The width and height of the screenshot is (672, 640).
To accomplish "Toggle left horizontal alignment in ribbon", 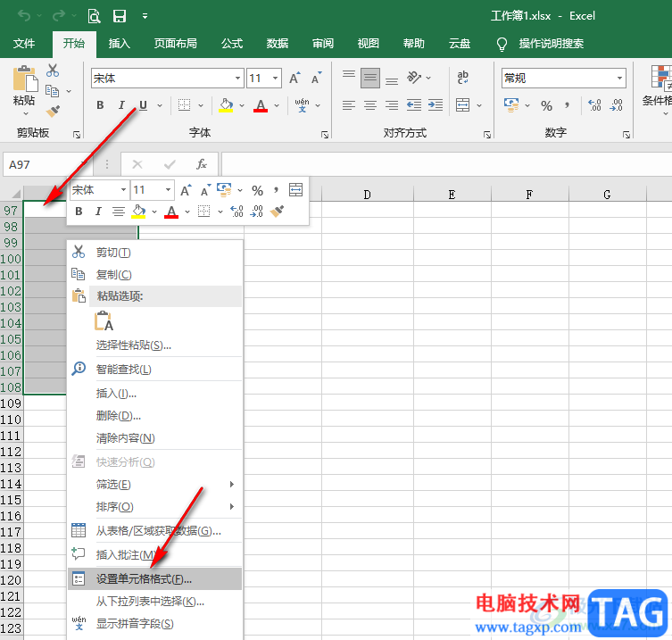I will coord(349,105).
